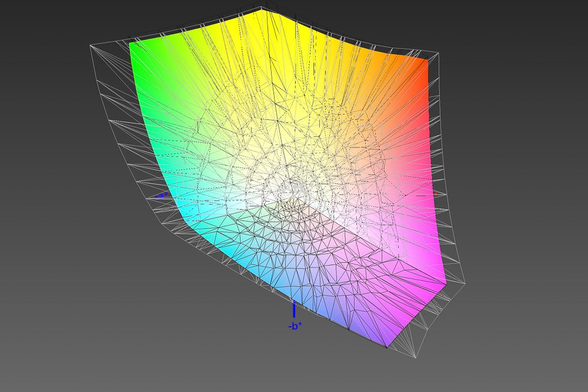Click the -a* axis label

pos(162,195)
